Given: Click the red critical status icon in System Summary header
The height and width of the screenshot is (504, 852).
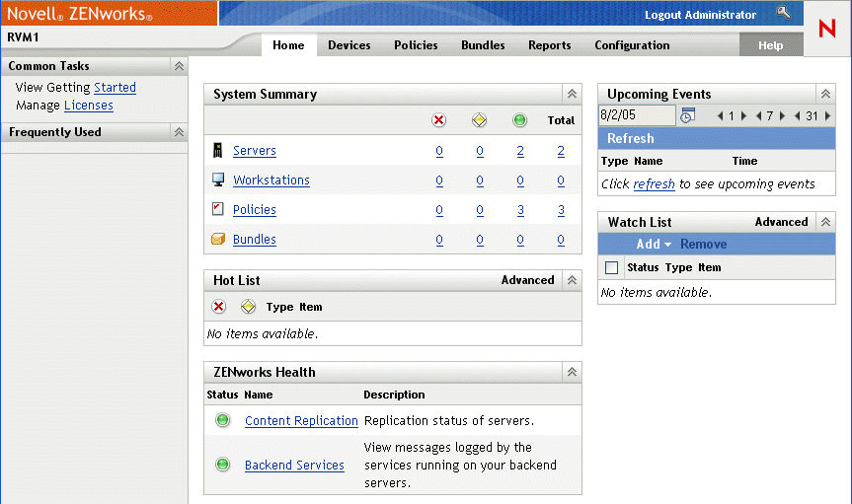Looking at the screenshot, I should click(439, 120).
